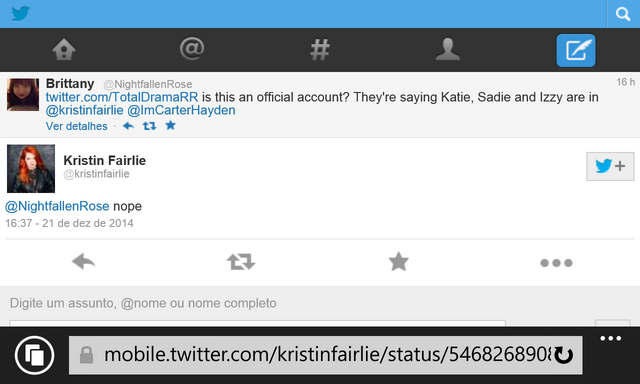Favorite Brittany's tweet with small star
640x384 pixels.
(x=171, y=125)
